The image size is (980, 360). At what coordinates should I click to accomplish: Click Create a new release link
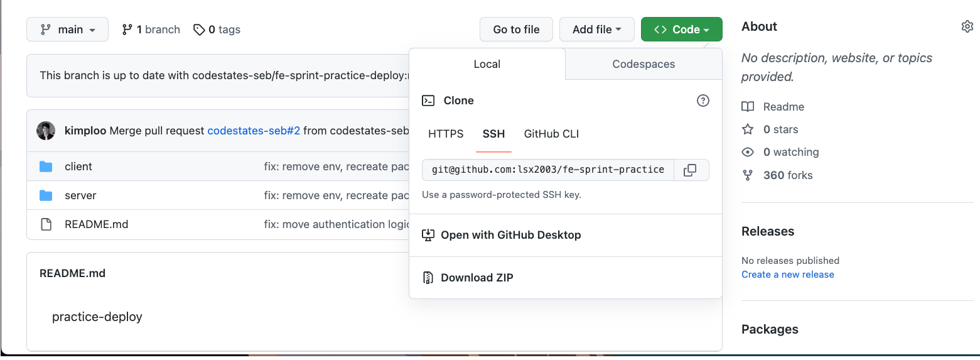tap(788, 275)
